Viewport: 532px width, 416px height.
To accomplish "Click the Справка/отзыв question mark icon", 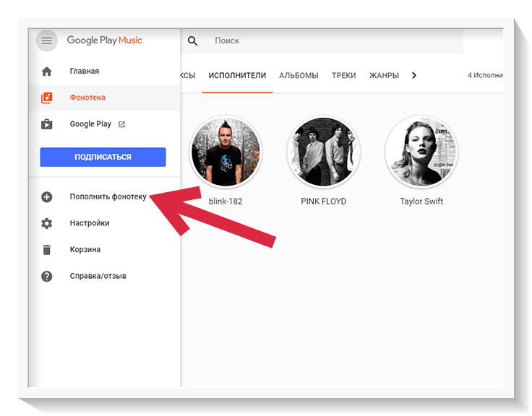I will point(47,276).
